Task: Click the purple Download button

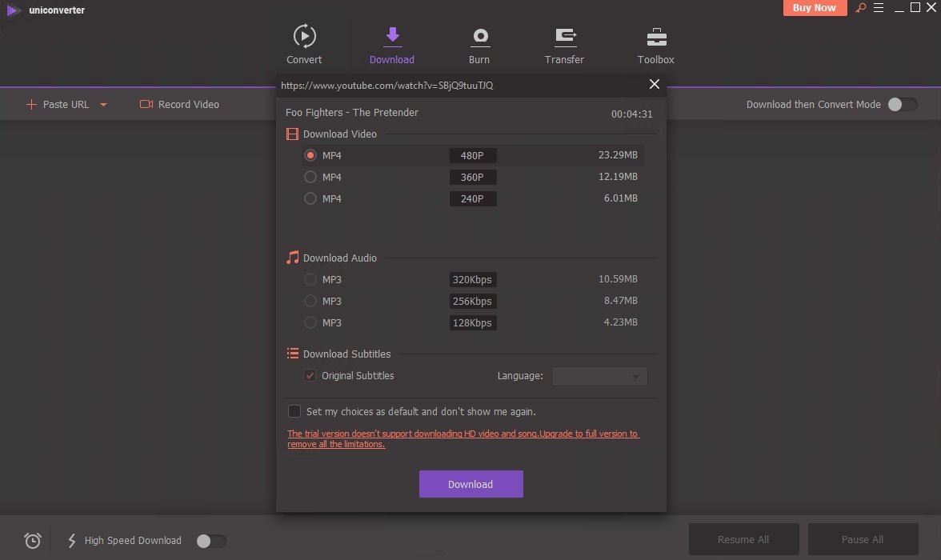Action: 471,484
